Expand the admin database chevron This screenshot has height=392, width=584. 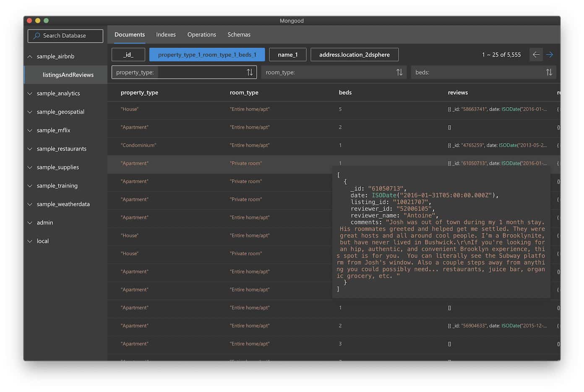point(30,222)
